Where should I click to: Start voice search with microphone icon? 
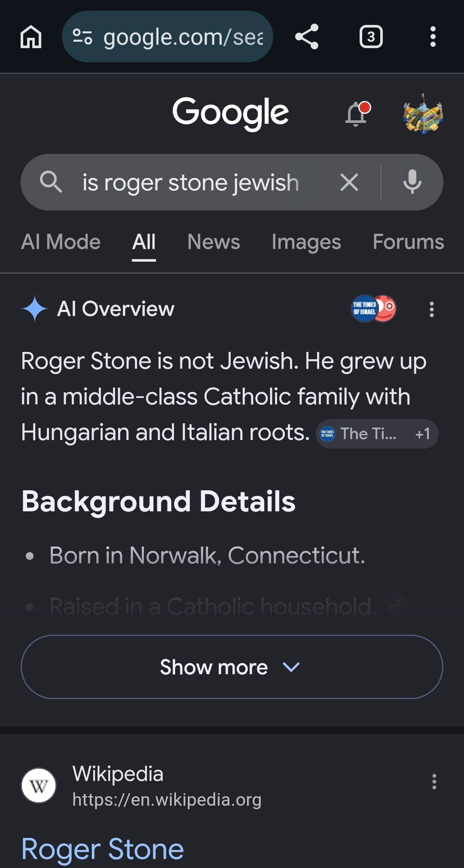(x=412, y=182)
